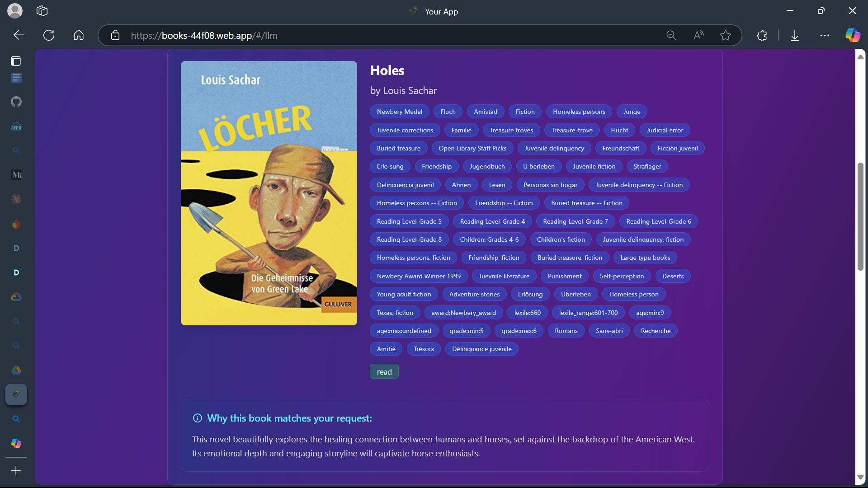Open downloads panel

point(795,35)
